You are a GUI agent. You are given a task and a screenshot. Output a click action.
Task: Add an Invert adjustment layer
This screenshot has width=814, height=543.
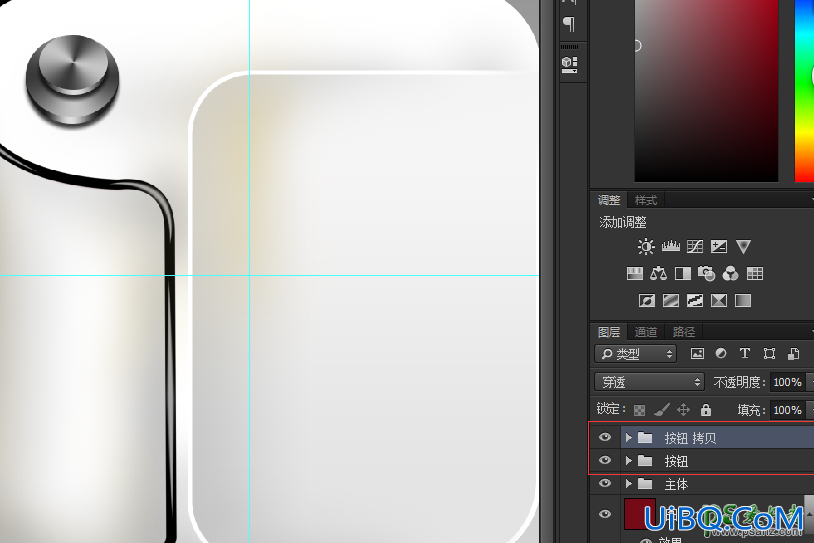point(647,301)
